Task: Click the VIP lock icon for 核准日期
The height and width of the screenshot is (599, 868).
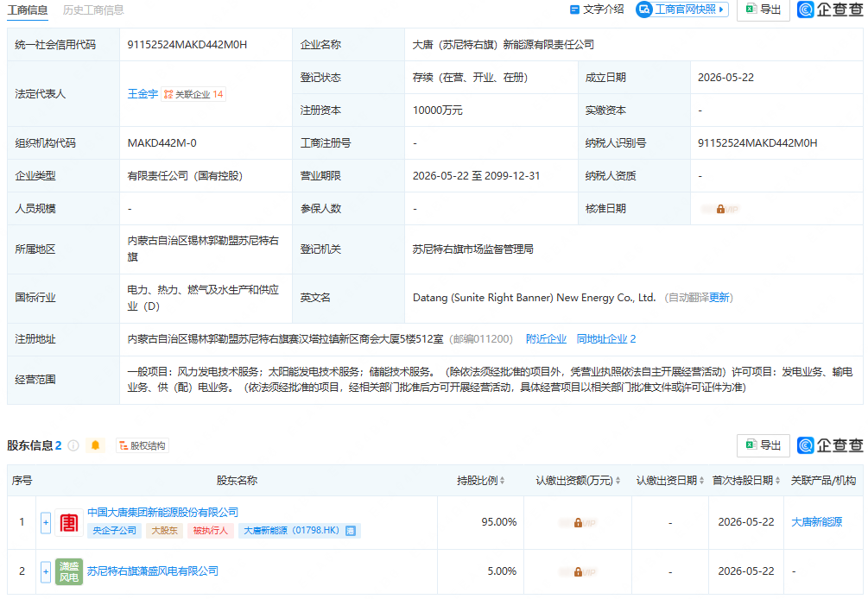Action: pos(720,209)
